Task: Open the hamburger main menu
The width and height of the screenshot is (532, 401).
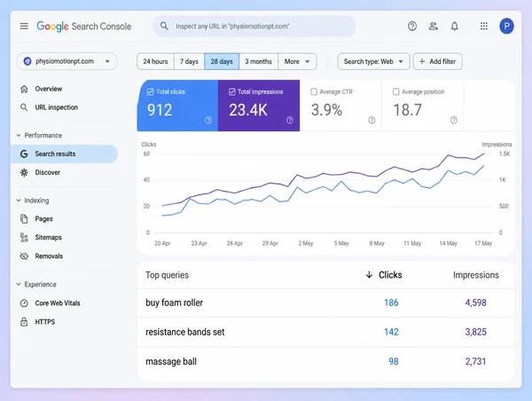Action: coord(24,26)
